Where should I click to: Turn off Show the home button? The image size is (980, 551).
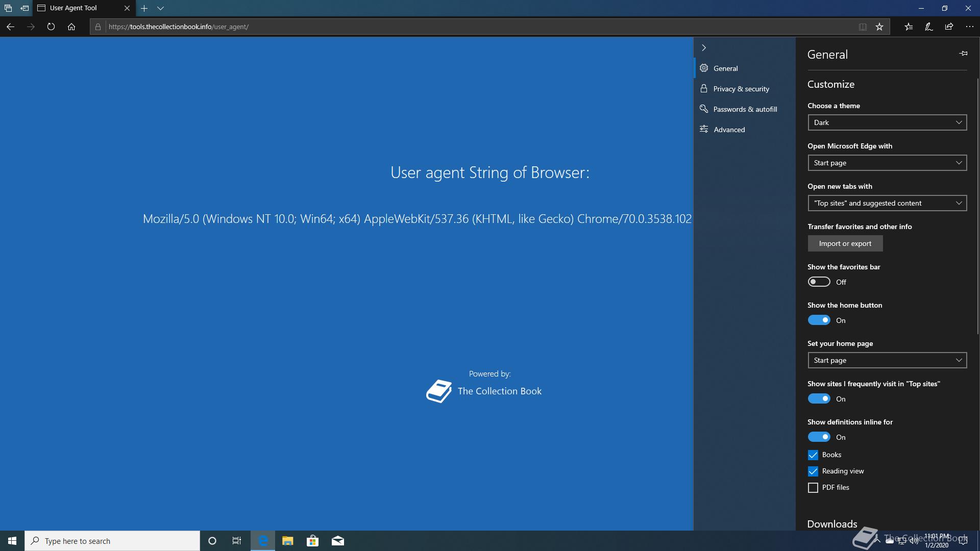pyautogui.click(x=819, y=320)
